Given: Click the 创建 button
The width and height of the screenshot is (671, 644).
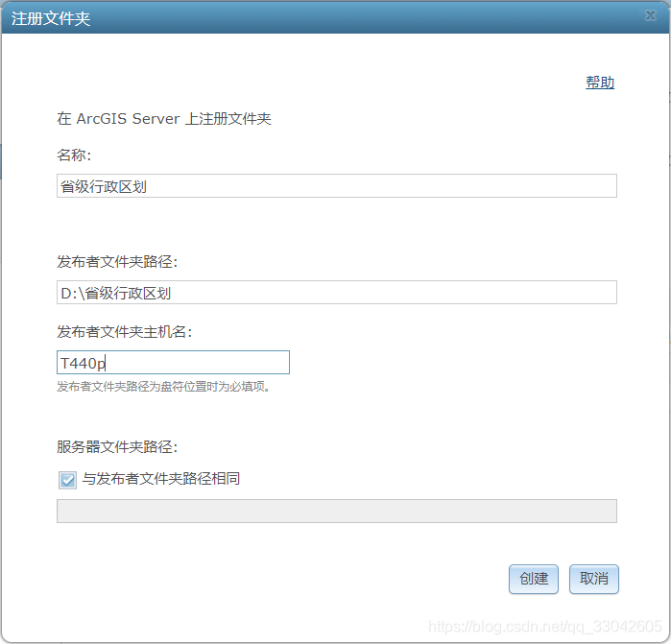Looking at the screenshot, I should click(x=533, y=579).
